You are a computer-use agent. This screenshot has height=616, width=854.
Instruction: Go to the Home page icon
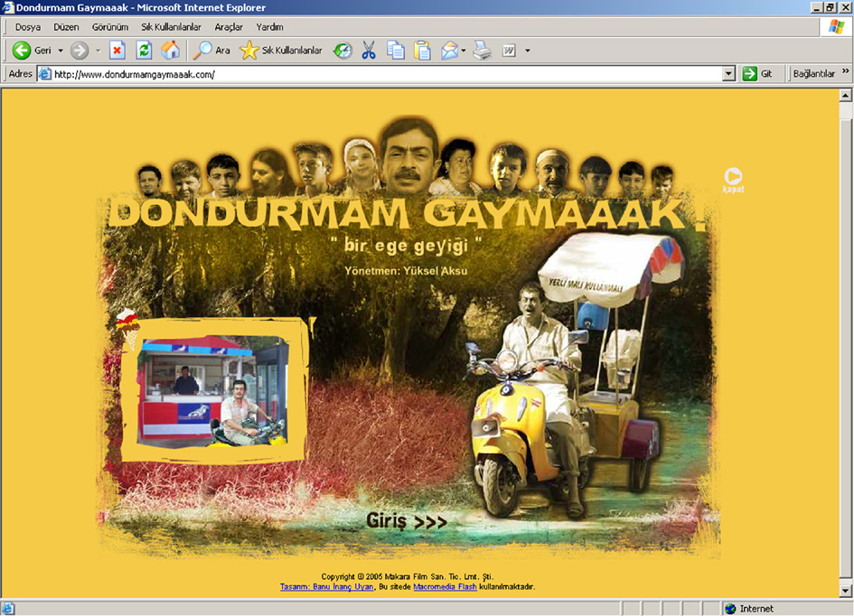171,51
